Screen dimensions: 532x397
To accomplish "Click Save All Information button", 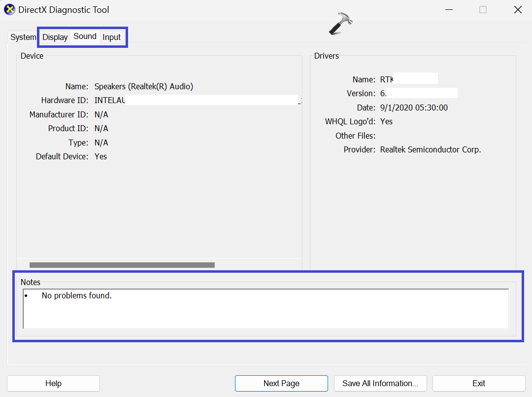I will [x=380, y=383].
